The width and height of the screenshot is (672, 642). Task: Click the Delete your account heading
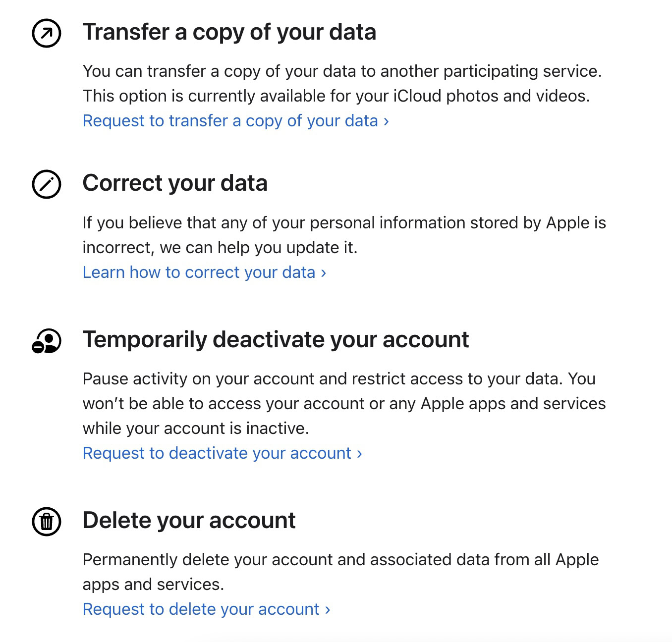[189, 521]
